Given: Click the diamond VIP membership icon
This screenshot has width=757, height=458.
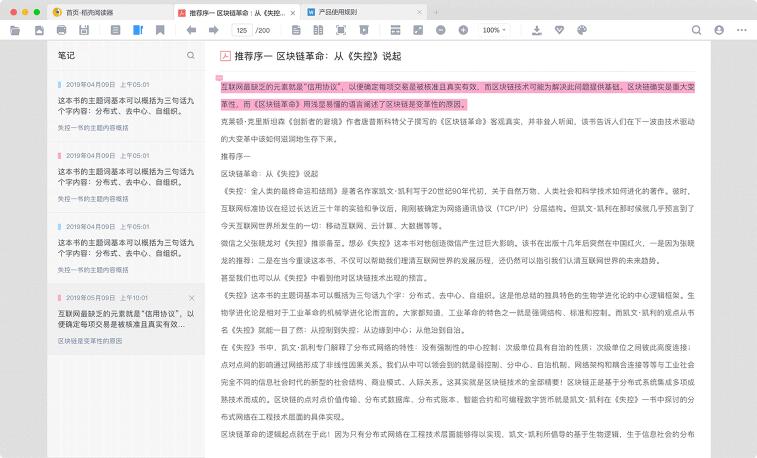Looking at the screenshot, I should click(x=559, y=30).
